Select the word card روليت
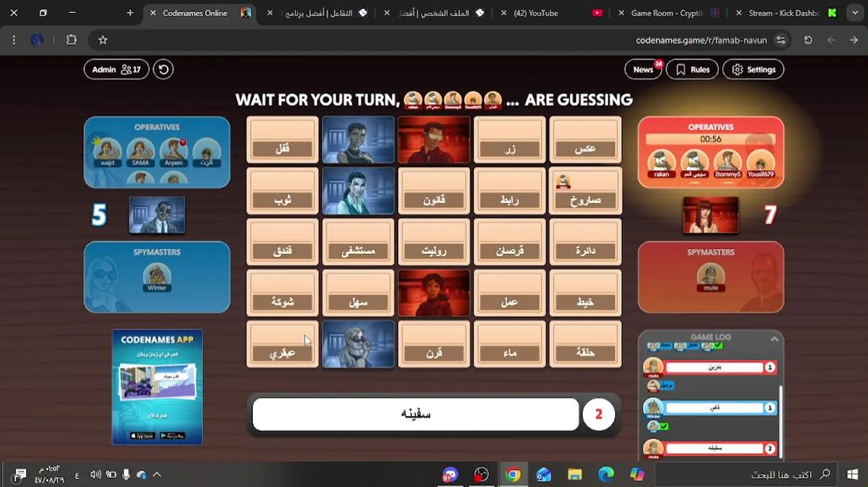 click(x=434, y=242)
